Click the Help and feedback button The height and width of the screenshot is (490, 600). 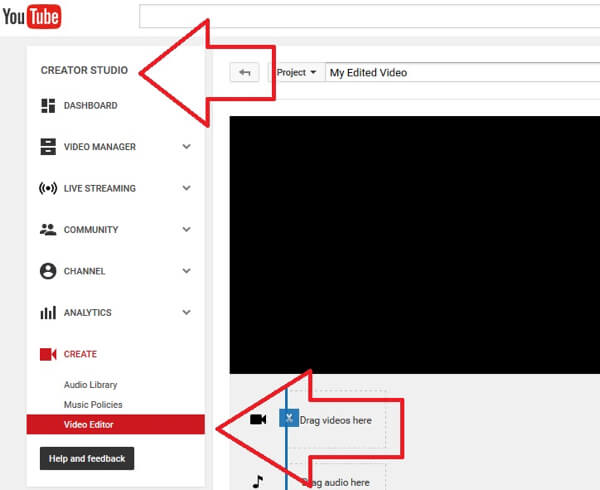87,458
